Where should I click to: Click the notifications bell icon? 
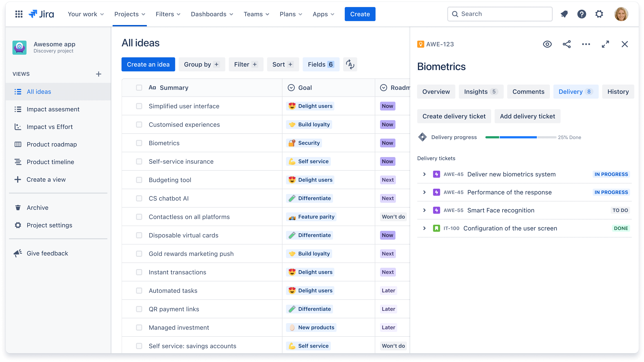coord(564,14)
